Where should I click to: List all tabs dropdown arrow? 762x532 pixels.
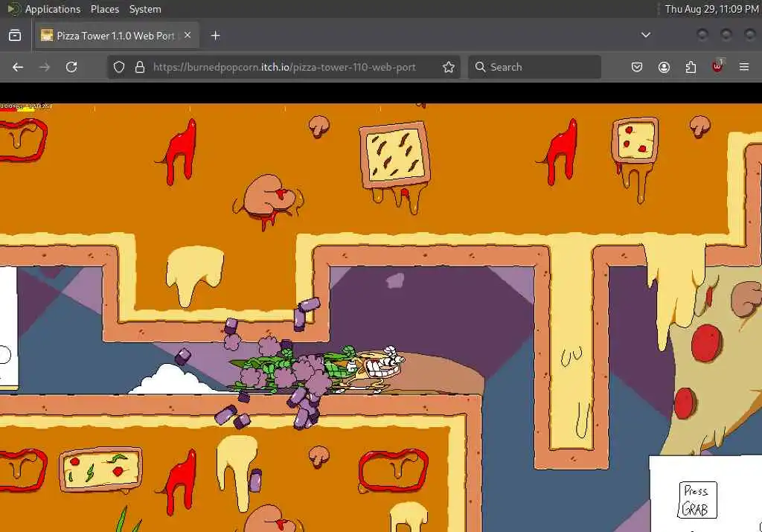pyautogui.click(x=646, y=35)
